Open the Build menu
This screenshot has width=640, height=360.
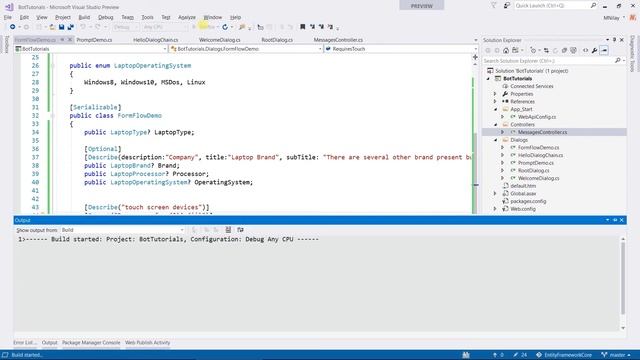pyautogui.click(x=84, y=17)
